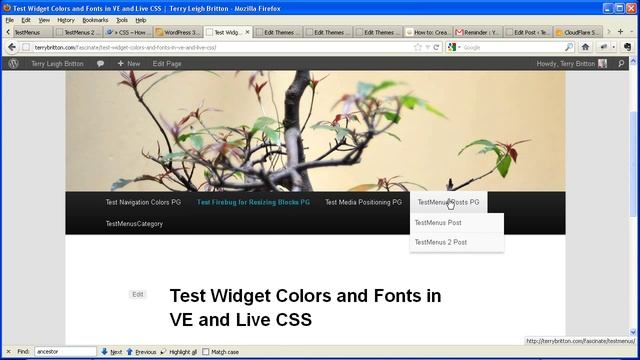Toggle the Match case checkbox
640x360 pixels.
point(206,351)
